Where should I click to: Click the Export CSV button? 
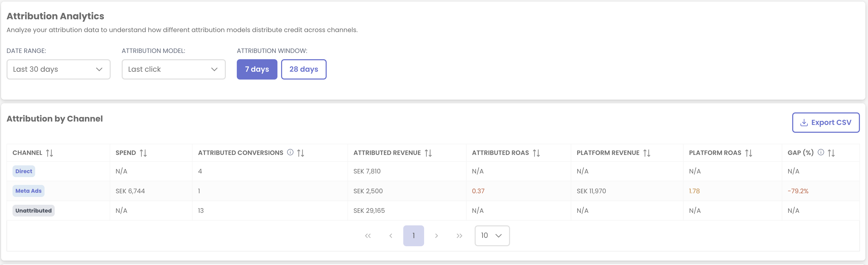pos(825,123)
